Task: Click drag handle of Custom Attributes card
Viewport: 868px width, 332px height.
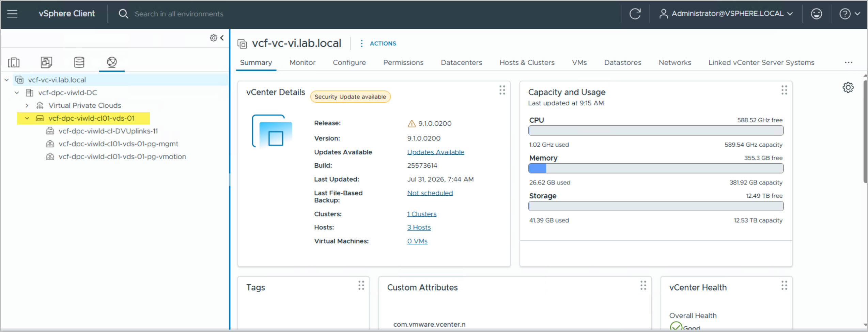Action: (x=643, y=285)
